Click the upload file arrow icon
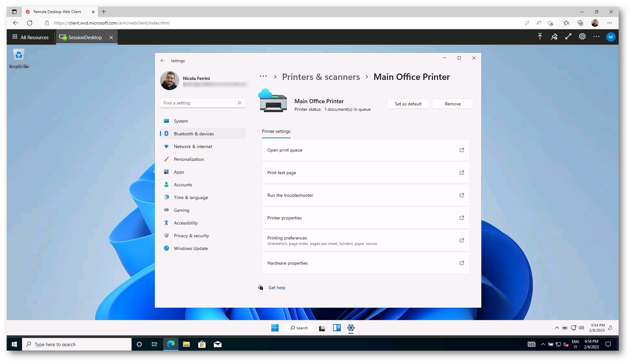Viewport: 632px width, 364px height. click(540, 37)
